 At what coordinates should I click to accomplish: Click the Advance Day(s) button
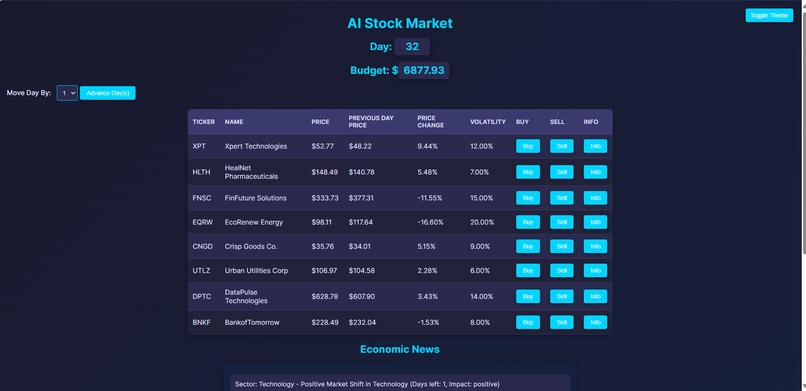(107, 93)
